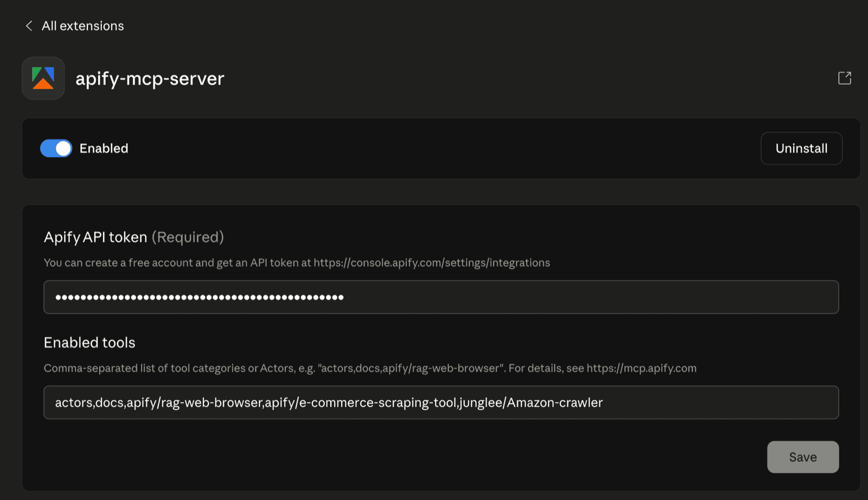The height and width of the screenshot is (500, 868).
Task: Open extension in external window icon
Action: (845, 78)
